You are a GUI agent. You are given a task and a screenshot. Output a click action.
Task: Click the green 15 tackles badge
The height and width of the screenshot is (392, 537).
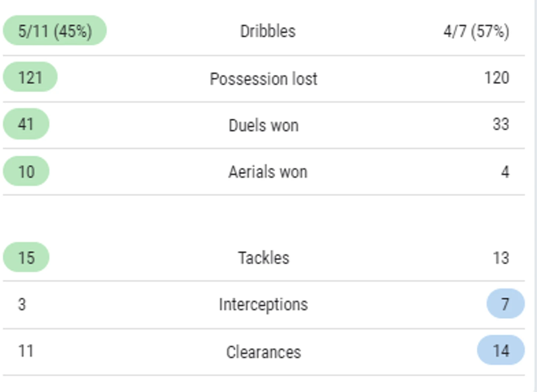(26, 257)
